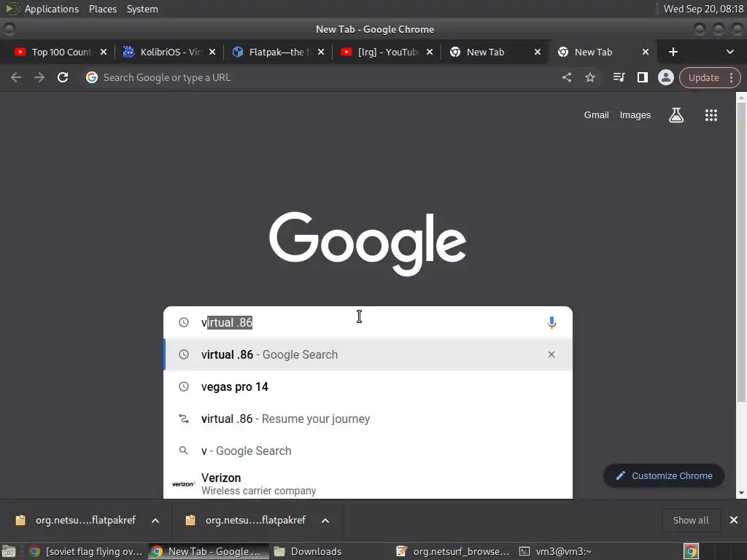
Task: Close the [lrg] - YouTube tab
Action: tap(430, 52)
